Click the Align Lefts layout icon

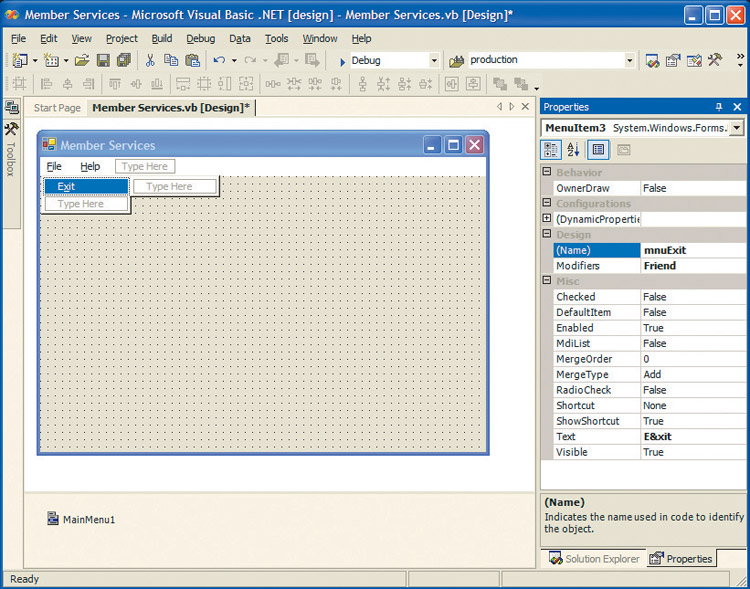coord(46,84)
